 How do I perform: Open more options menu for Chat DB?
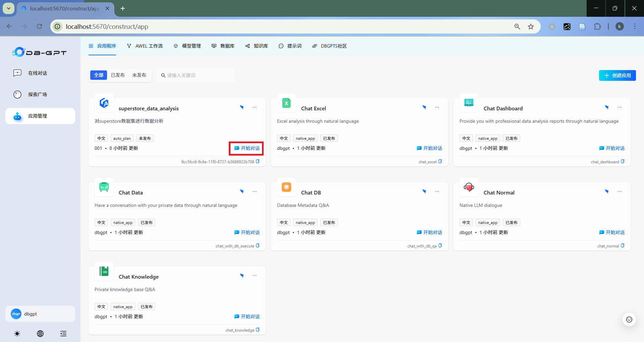[437, 191]
